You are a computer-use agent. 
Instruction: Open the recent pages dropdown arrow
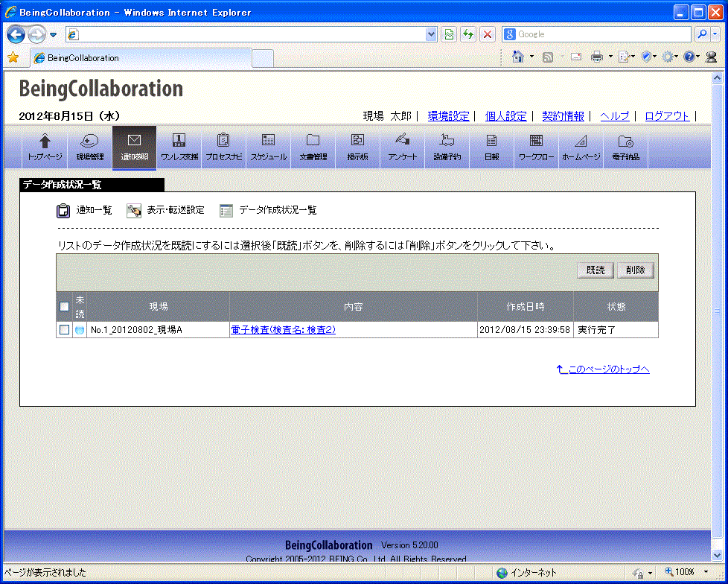(53, 35)
